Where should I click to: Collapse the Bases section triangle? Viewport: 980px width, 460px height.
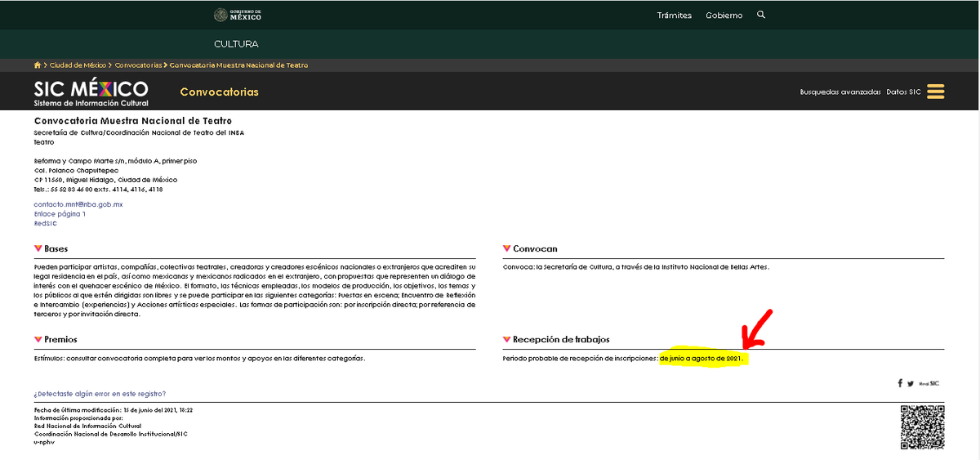point(38,248)
